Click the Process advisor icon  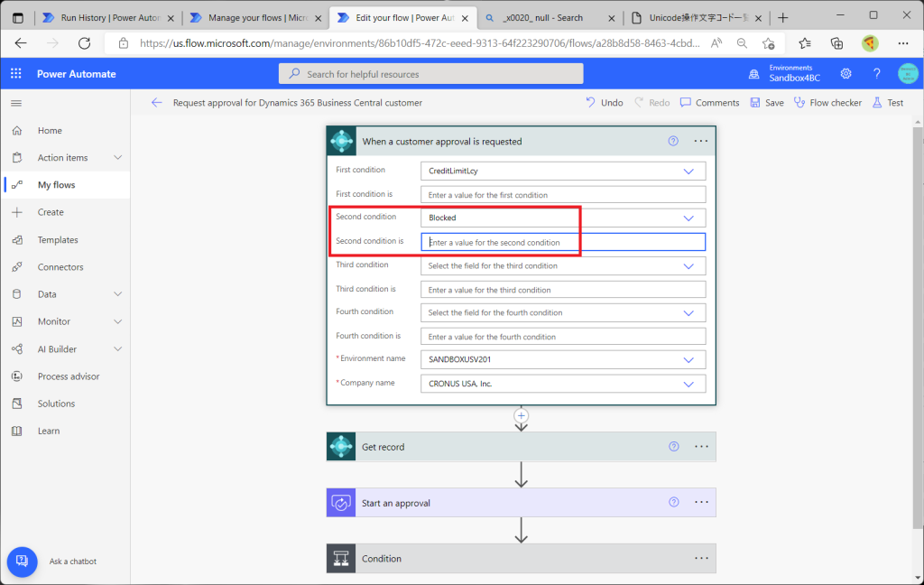(x=17, y=376)
